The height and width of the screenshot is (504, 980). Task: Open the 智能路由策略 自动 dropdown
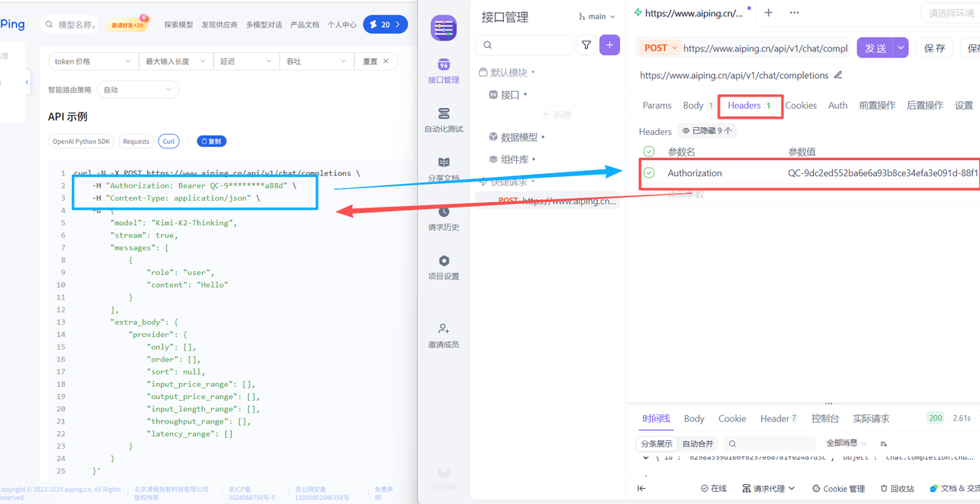(x=138, y=90)
